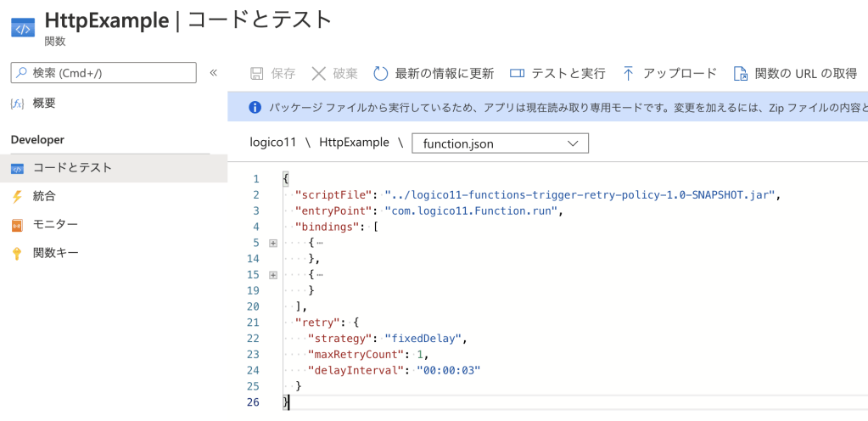Select コードとテスト in sidebar

(72, 168)
